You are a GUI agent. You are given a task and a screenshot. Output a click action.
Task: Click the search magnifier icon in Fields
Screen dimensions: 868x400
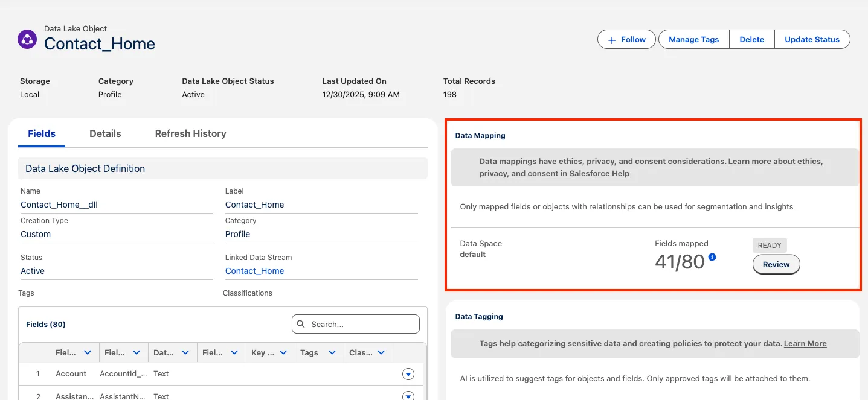(x=301, y=324)
